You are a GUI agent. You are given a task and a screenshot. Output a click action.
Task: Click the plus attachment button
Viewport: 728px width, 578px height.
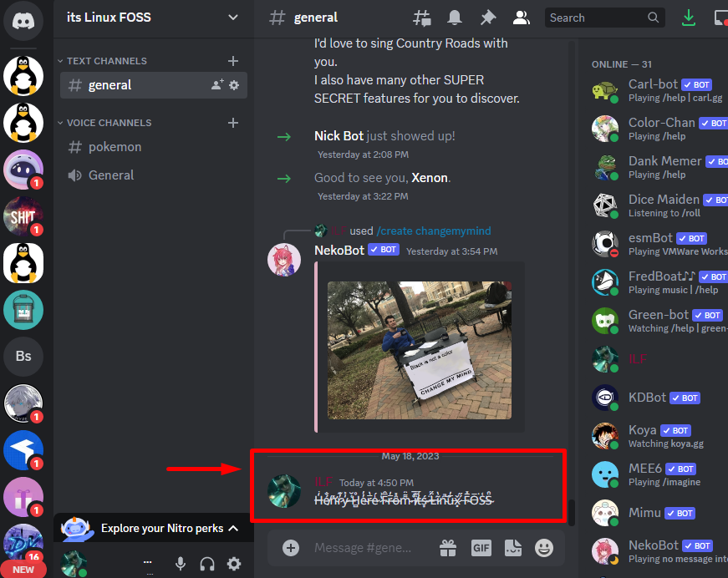(291, 548)
